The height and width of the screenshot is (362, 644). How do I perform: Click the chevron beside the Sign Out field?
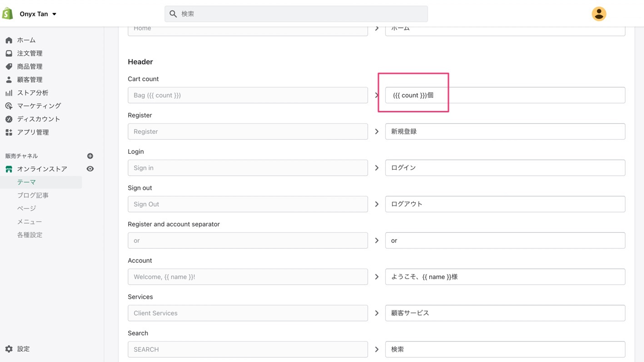click(x=376, y=204)
